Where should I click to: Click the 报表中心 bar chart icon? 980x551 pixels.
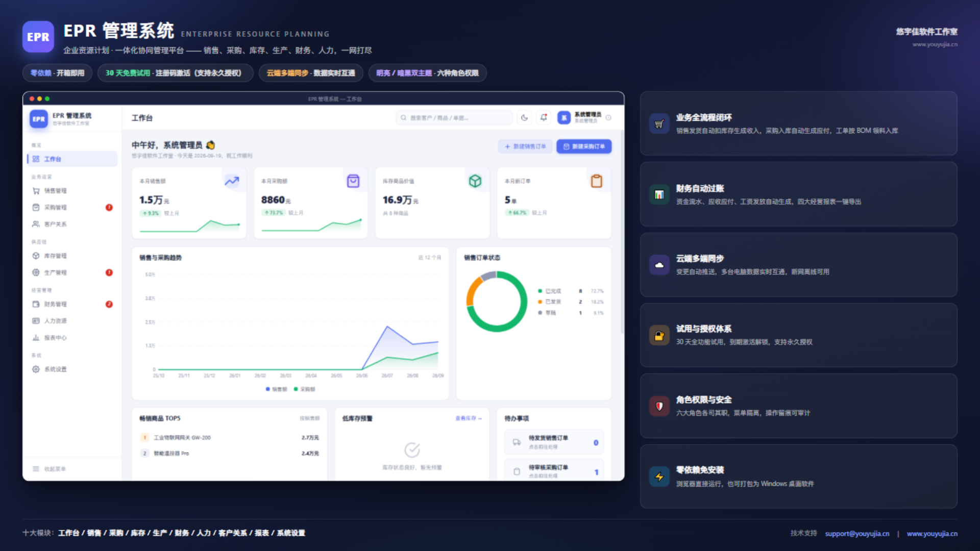pyautogui.click(x=36, y=338)
